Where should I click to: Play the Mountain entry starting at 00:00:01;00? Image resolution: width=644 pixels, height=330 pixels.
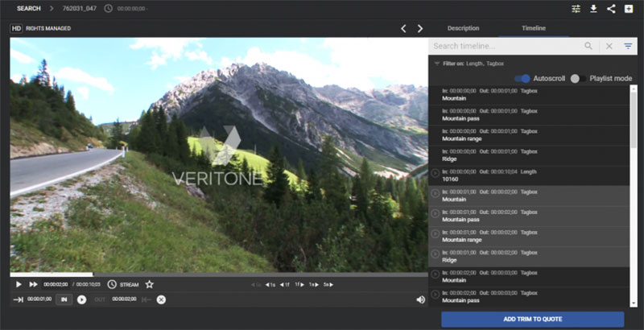436,193
